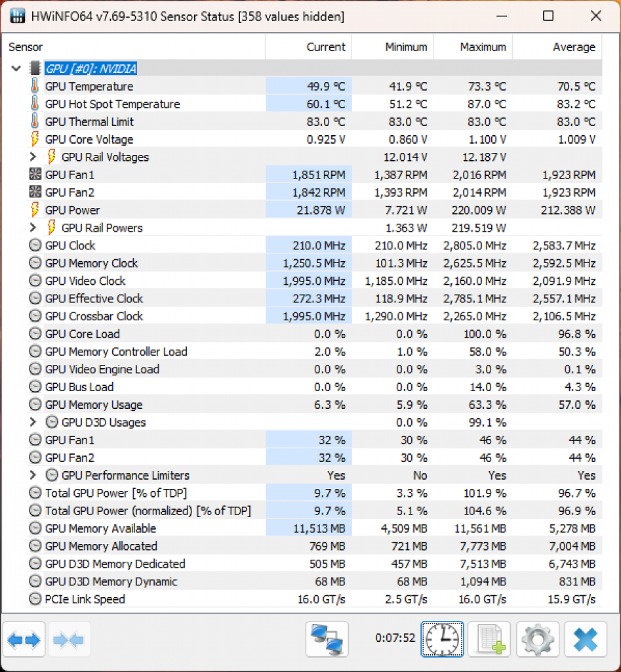The height and width of the screenshot is (672, 621).
Task: Click the Maximum column header
Action: [473, 47]
